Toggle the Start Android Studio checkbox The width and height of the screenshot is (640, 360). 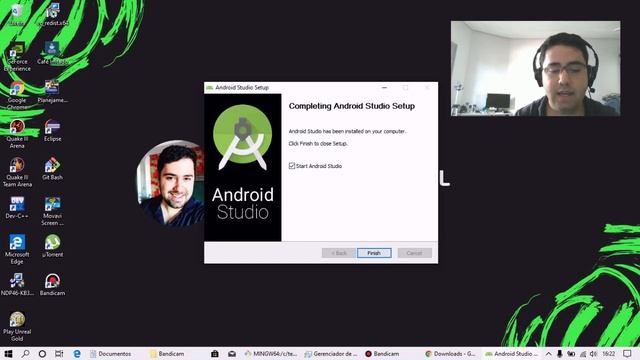(x=292, y=166)
